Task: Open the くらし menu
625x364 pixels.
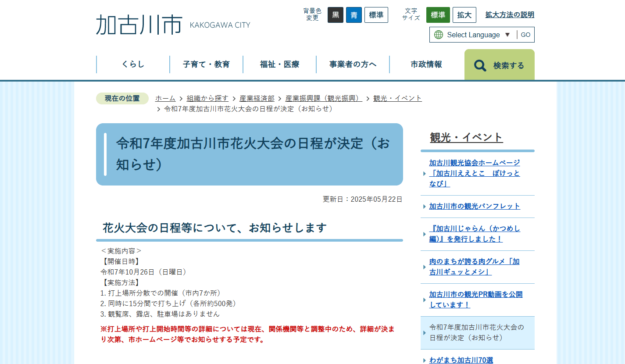Action: pos(133,64)
